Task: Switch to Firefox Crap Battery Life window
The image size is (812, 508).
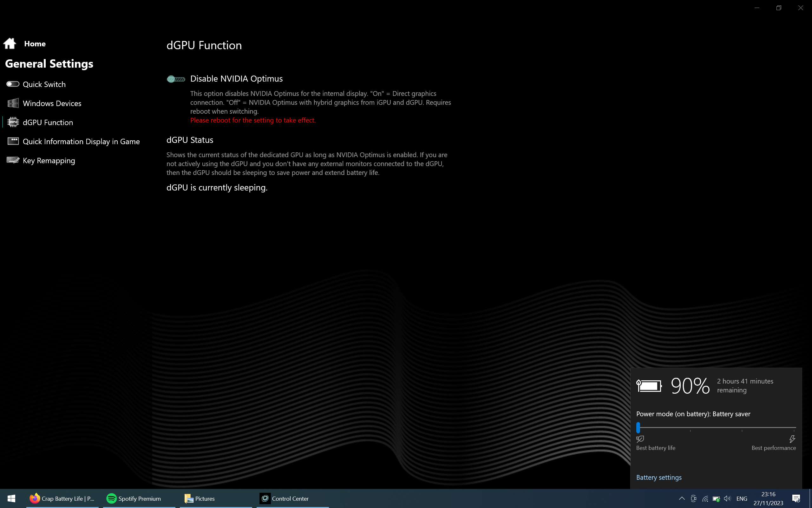Action: pos(63,498)
